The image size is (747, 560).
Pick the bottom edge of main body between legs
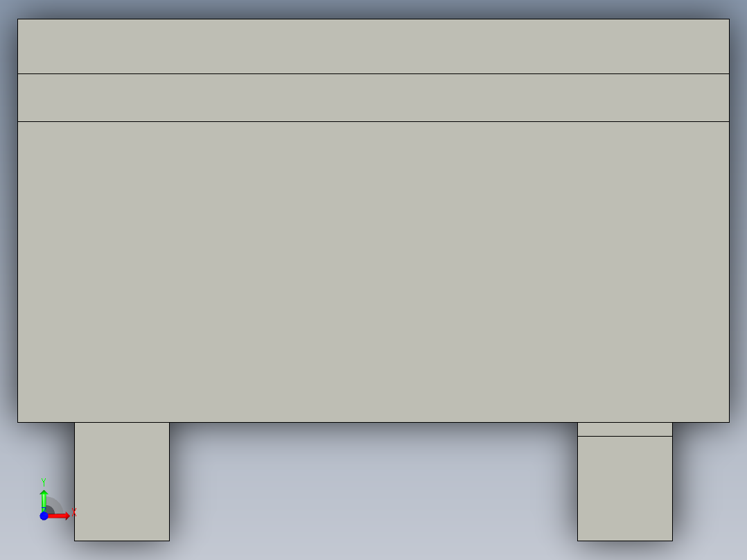click(373, 422)
